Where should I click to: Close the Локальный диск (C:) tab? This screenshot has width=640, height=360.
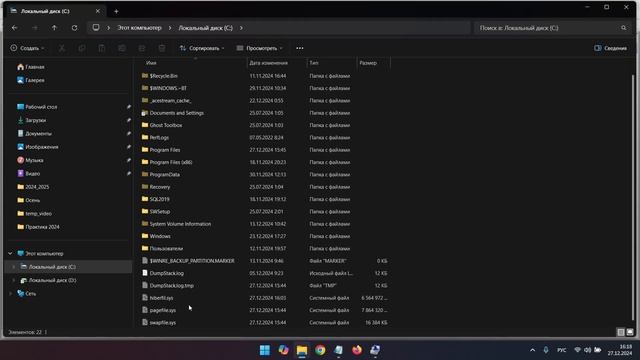98,11
